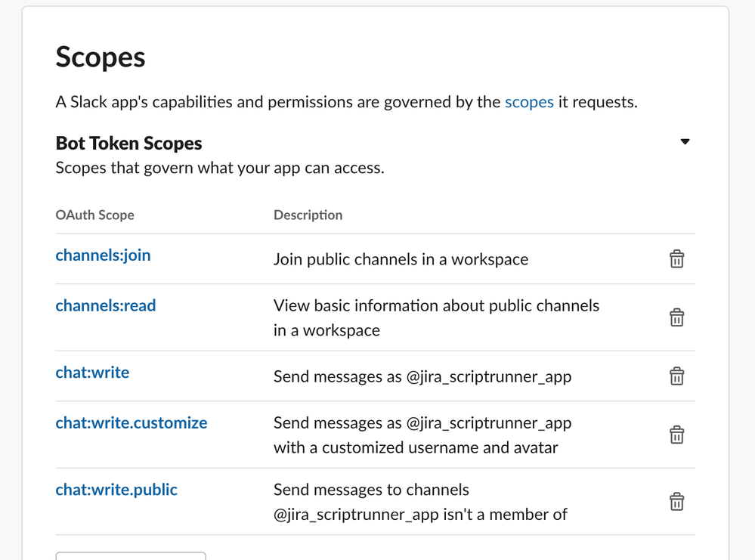The height and width of the screenshot is (560, 755).
Task: Open the chat:write scope link
Action: pyautogui.click(x=92, y=373)
